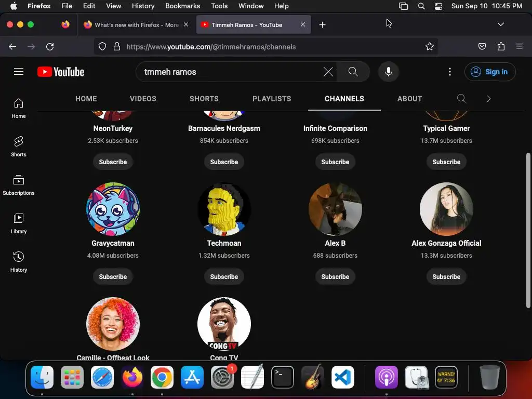
Task: Switch to What's new with Firefox tab
Action: click(136, 25)
